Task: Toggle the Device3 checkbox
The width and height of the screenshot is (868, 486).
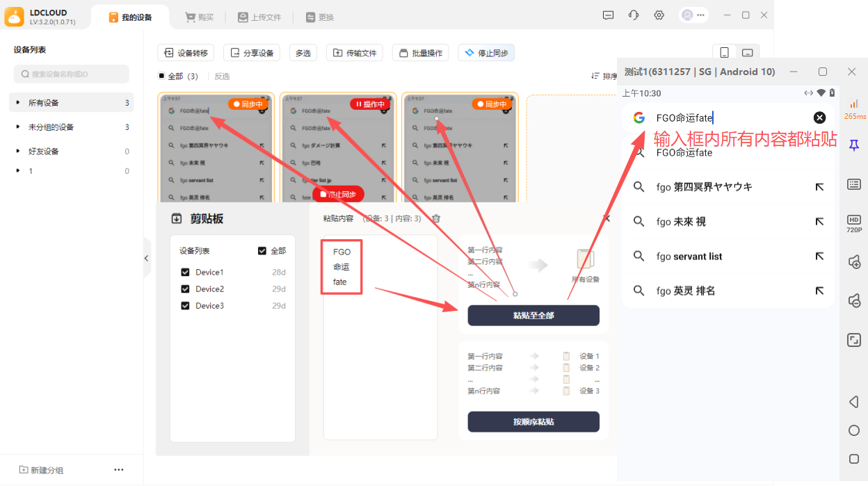Action: click(x=185, y=306)
